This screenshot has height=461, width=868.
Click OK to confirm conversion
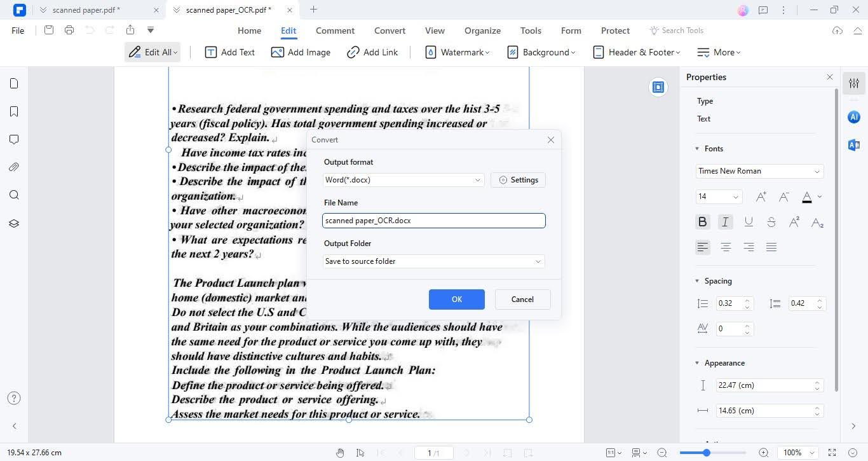(x=456, y=299)
